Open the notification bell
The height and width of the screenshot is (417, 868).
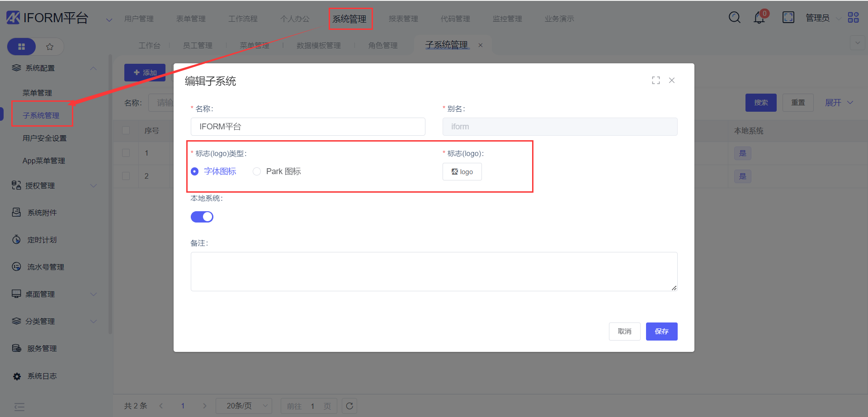coord(759,18)
